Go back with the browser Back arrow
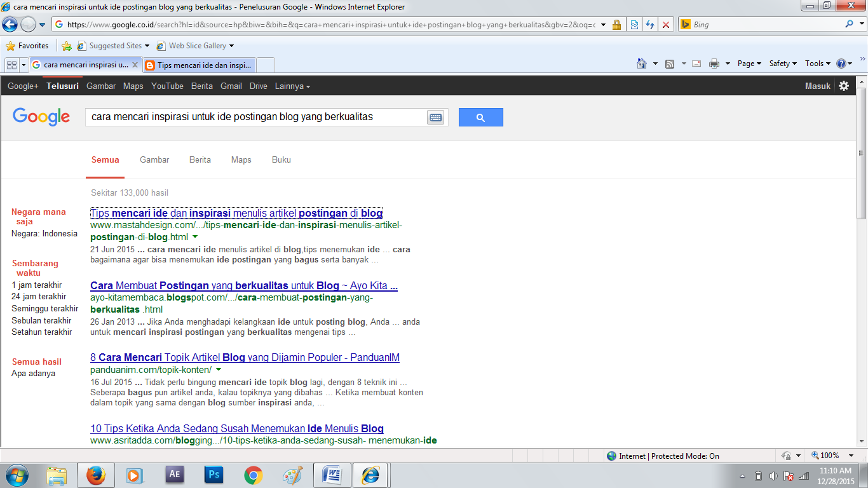Image resolution: width=868 pixels, height=488 pixels. 10,25
